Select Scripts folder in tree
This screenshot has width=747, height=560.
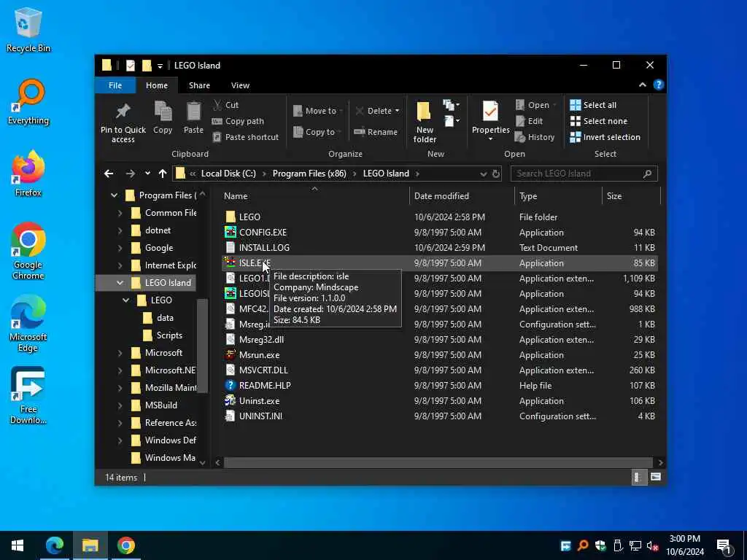pyautogui.click(x=169, y=335)
